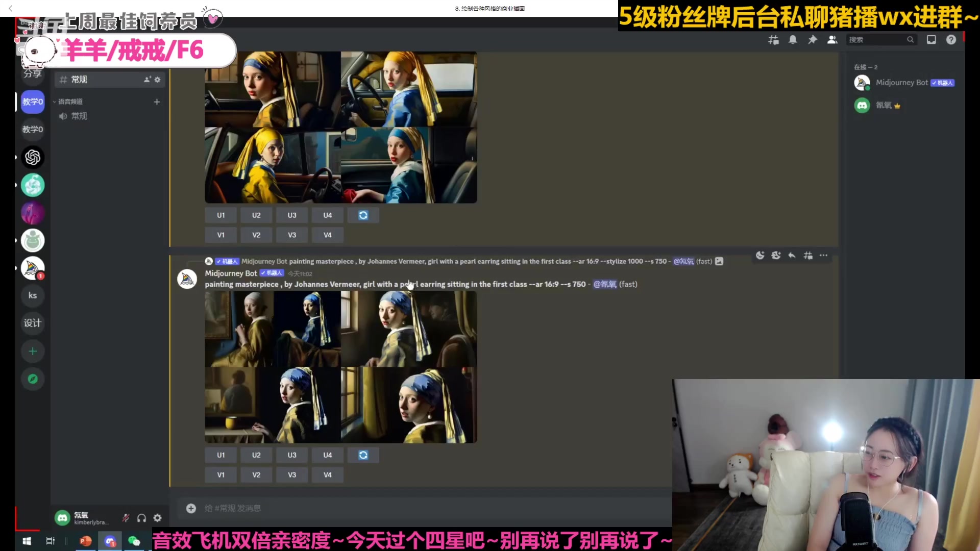The width and height of the screenshot is (980, 551).
Task: Open the Windows Start menu
Action: click(26, 541)
